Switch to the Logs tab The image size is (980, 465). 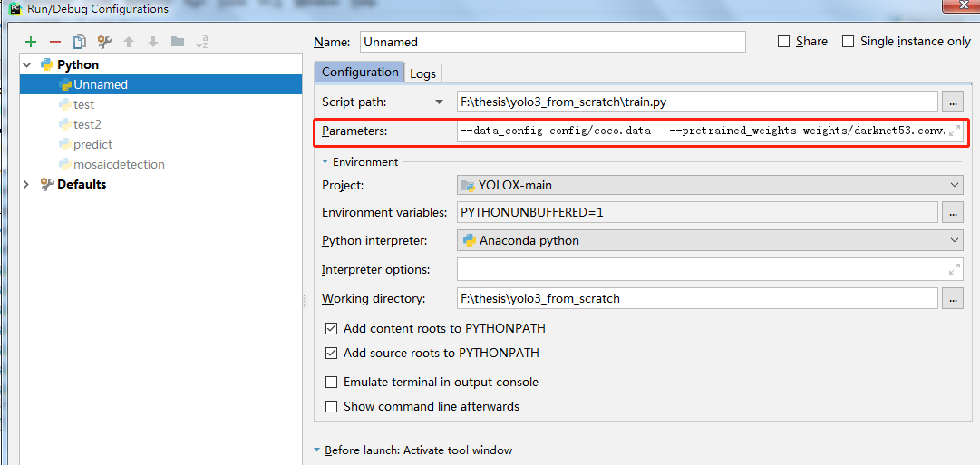(x=423, y=73)
